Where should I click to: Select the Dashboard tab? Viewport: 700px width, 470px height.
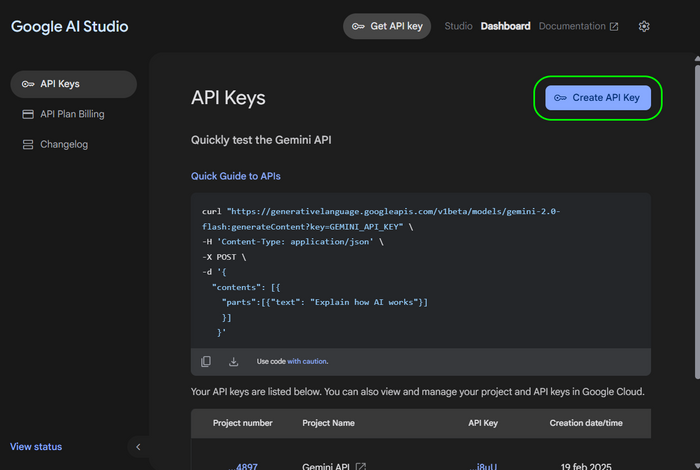[505, 26]
